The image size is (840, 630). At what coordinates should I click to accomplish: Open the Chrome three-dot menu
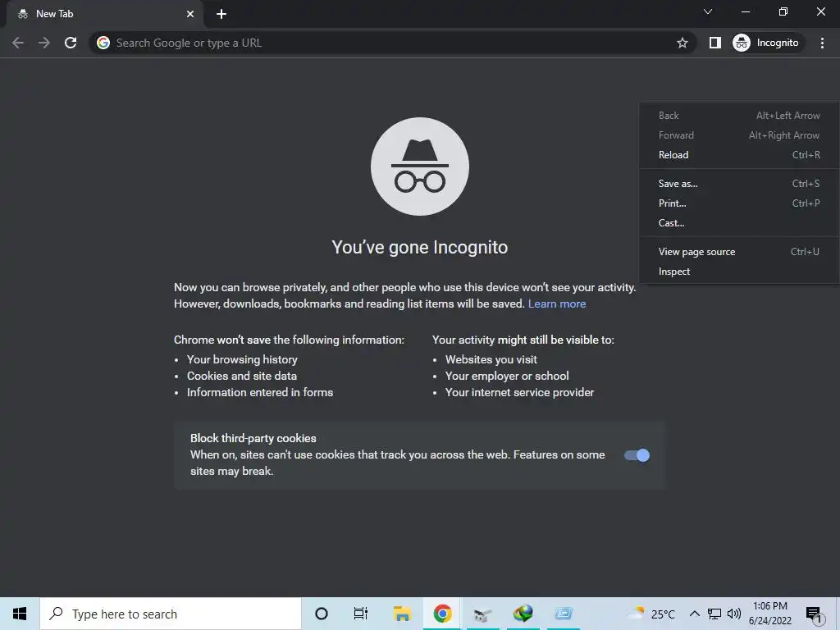pyautogui.click(x=822, y=43)
